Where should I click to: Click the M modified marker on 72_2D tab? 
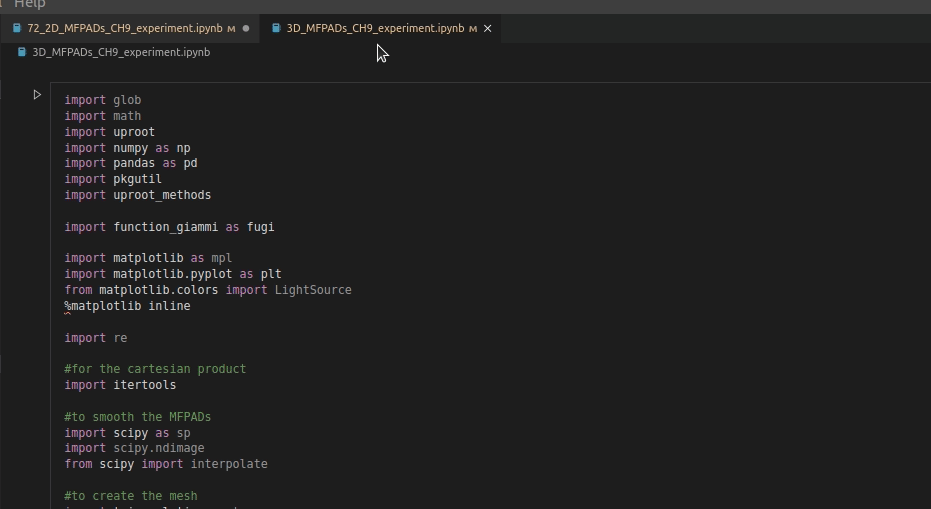point(231,29)
